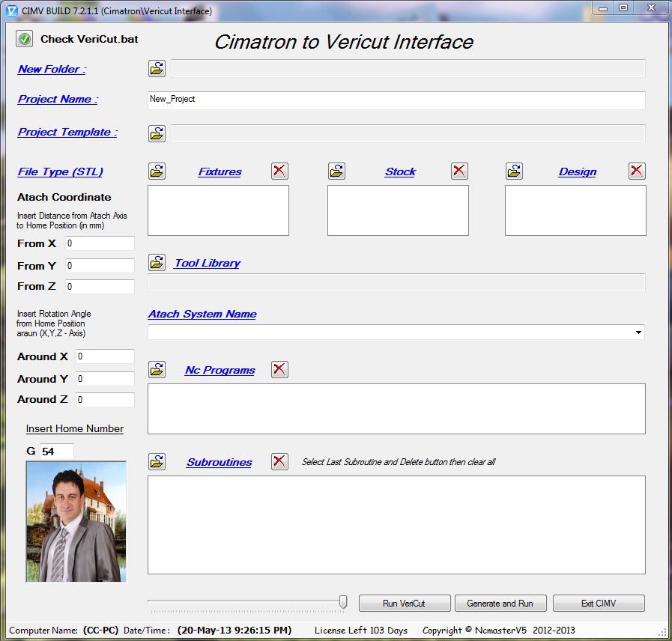Click the Project Template link
The image size is (672, 641).
67,132
